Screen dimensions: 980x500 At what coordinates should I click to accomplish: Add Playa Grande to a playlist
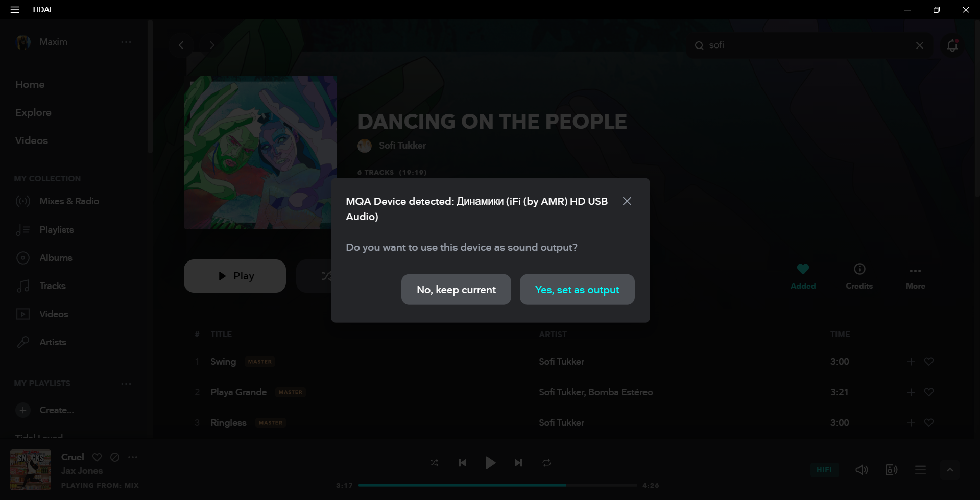click(x=911, y=392)
